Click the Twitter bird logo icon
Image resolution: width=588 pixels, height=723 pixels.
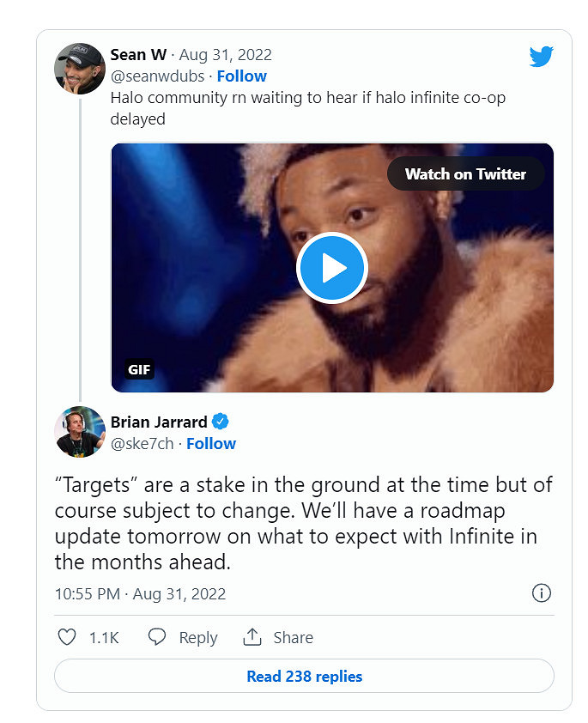[541, 57]
